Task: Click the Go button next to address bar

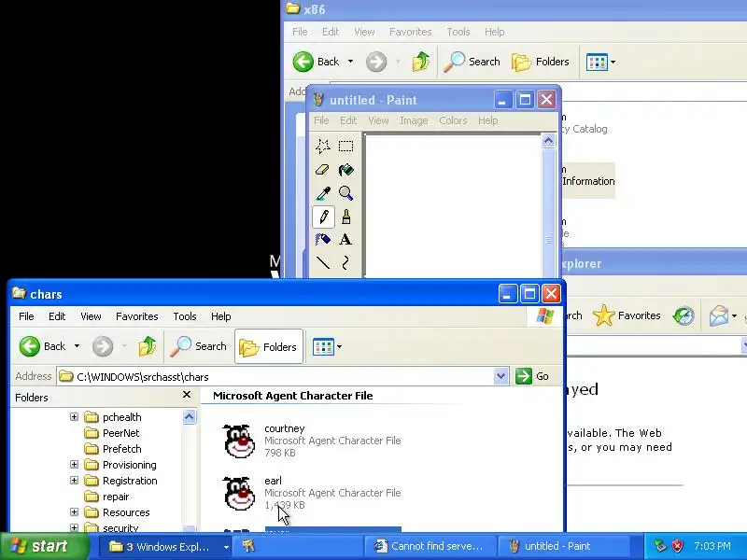Action: coord(532,376)
